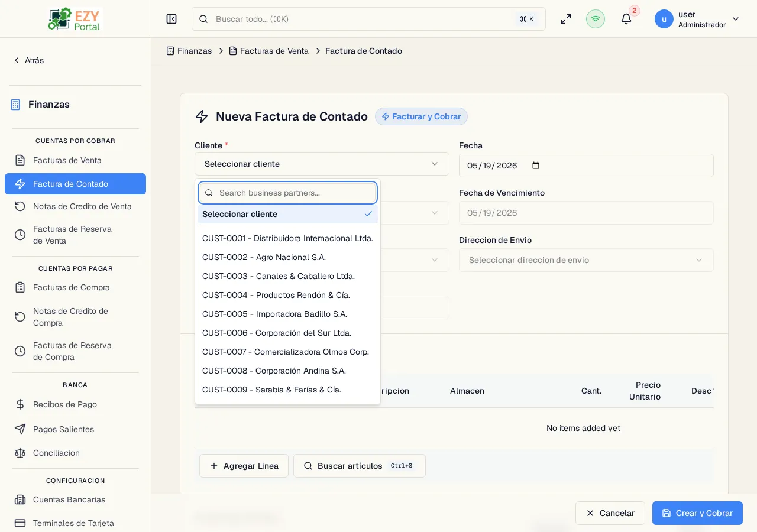Click the EZY Portal logo
Image resolution: width=757 pixels, height=532 pixels.
pos(75,19)
